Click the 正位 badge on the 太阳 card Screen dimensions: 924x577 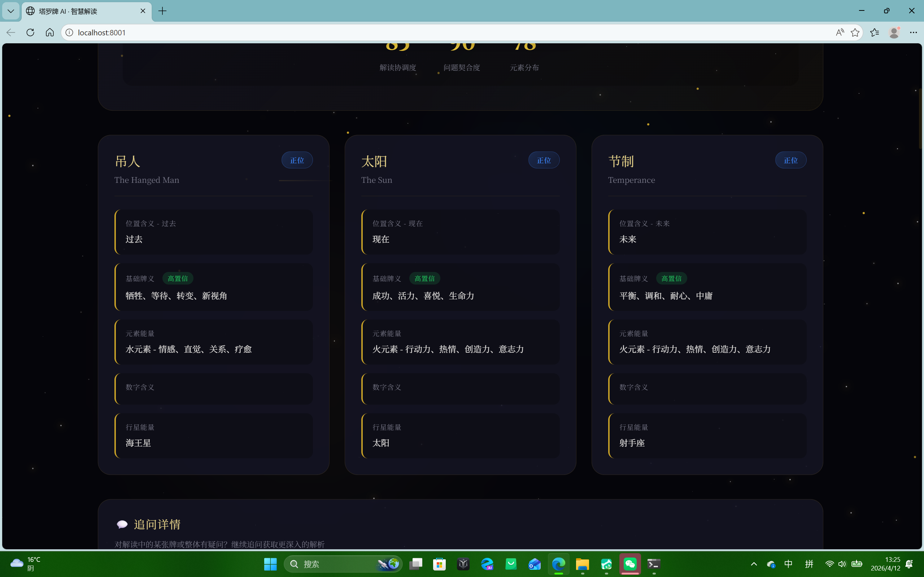[544, 160]
